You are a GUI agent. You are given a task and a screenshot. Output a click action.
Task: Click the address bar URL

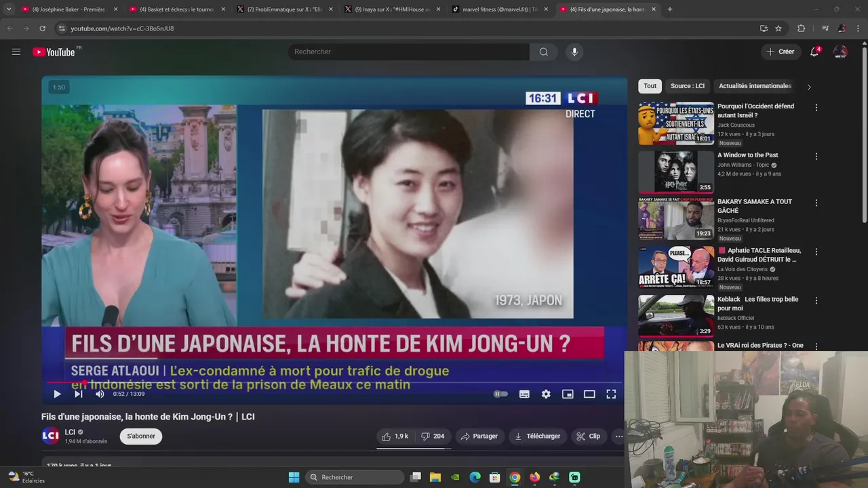[122, 28]
